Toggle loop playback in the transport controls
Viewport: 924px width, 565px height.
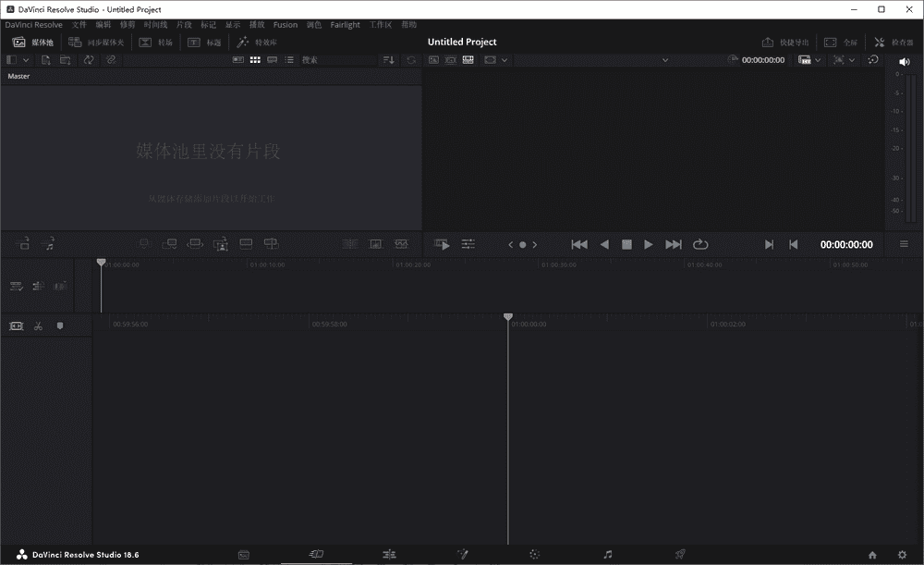coord(701,244)
